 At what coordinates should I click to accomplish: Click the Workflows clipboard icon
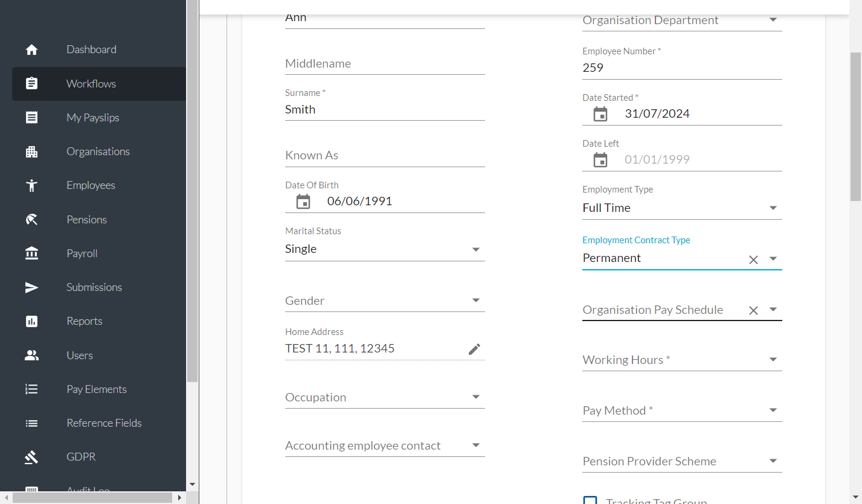point(32,84)
